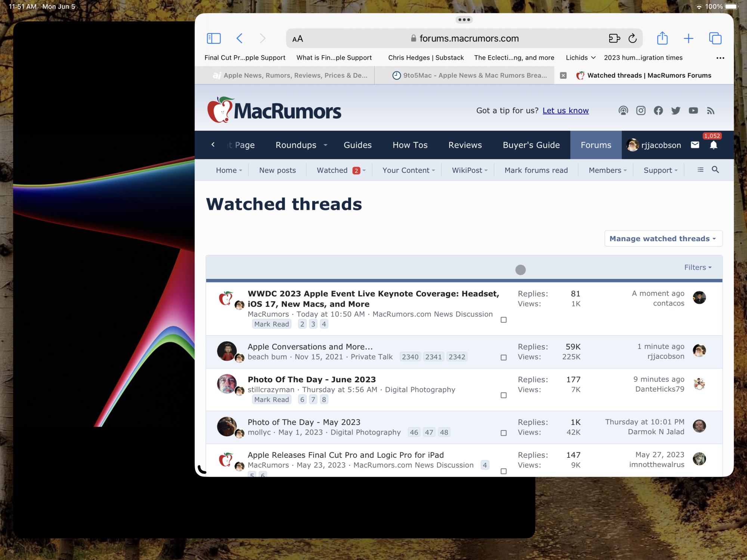This screenshot has width=747, height=560.
Task: Expand Lichids bookmark folder
Action: [x=580, y=57]
